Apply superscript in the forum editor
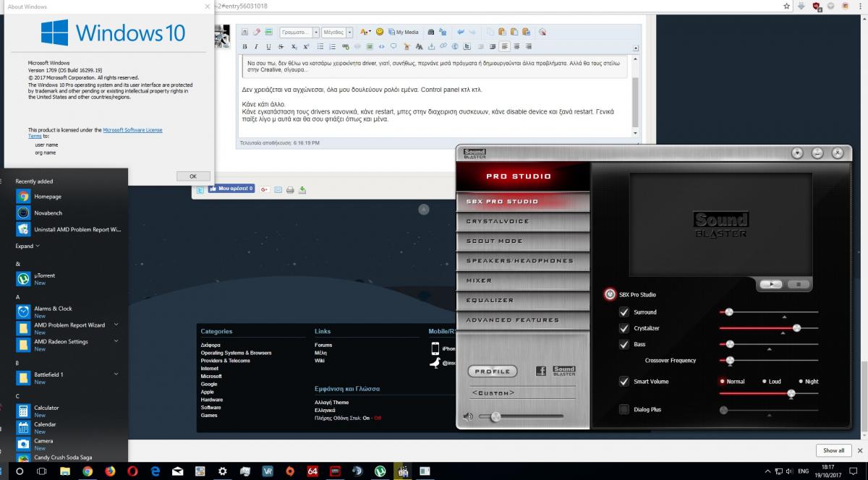Image resolution: width=868 pixels, height=480 pixels. [x=307, y=46]
